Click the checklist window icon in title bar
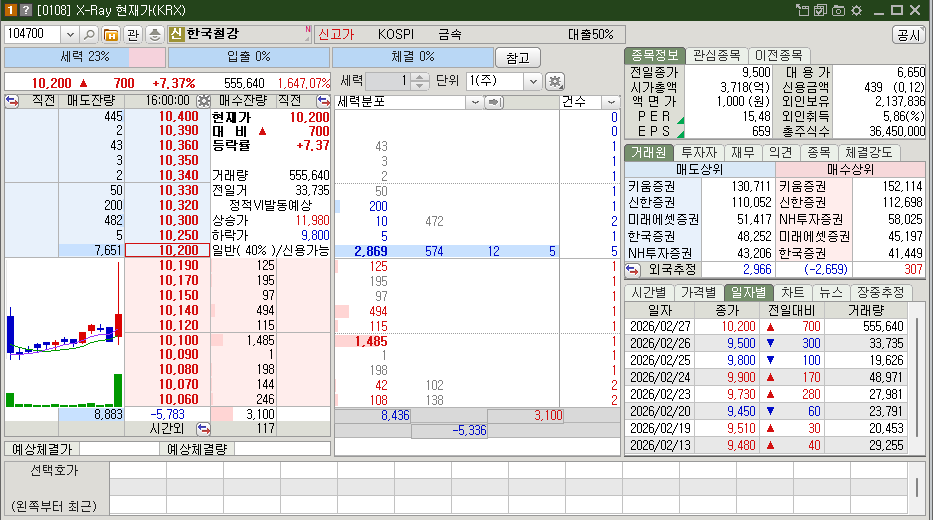The image size is (933, 520). pos(821,10)
